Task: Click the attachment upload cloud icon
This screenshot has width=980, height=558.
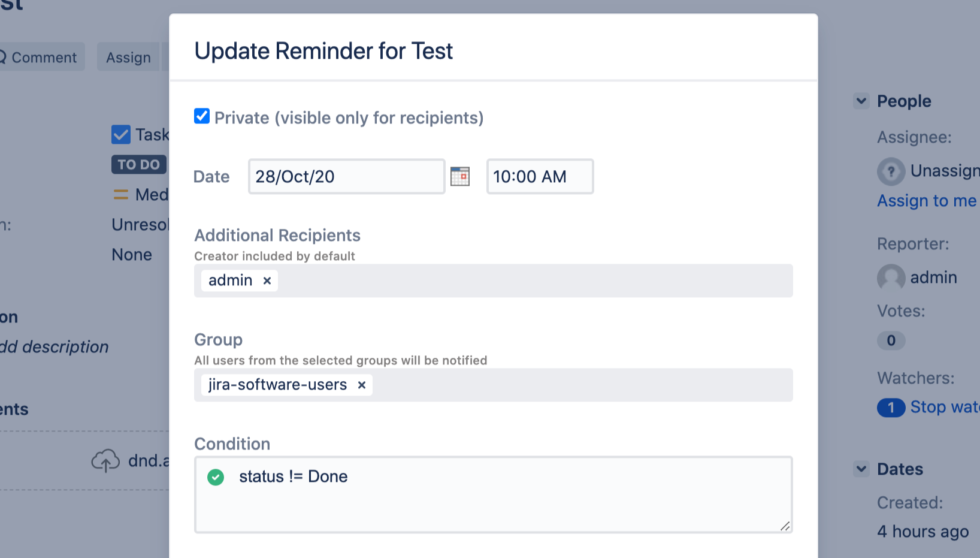Action: click(x=105, y=461)
